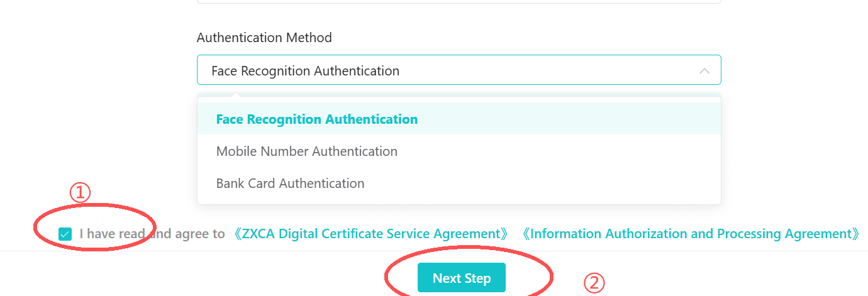Click the partially visible field above Authentication Method
This screenshot has width=868, height=296.
pyautogui.click(x=459, y=2)
